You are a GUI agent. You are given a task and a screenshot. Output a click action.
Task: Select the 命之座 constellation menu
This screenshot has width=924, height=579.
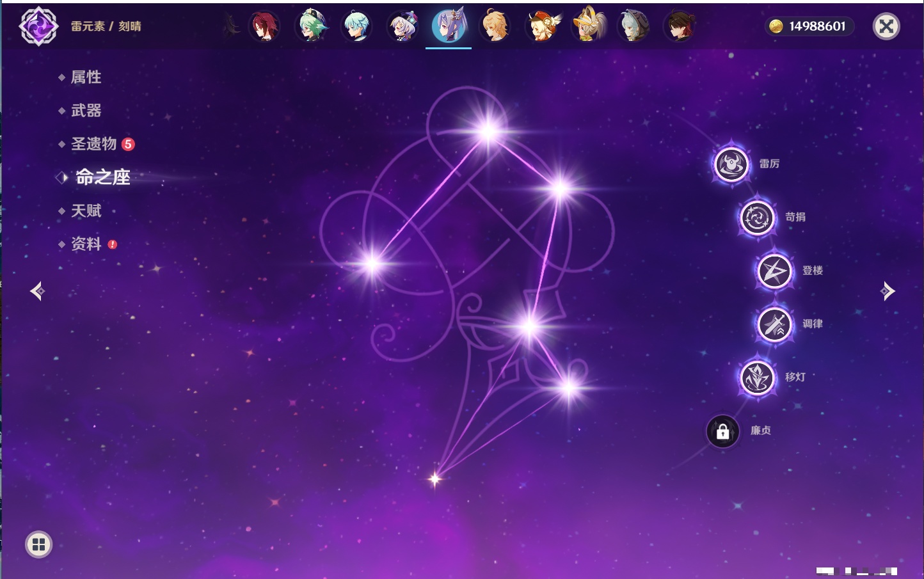102,177
